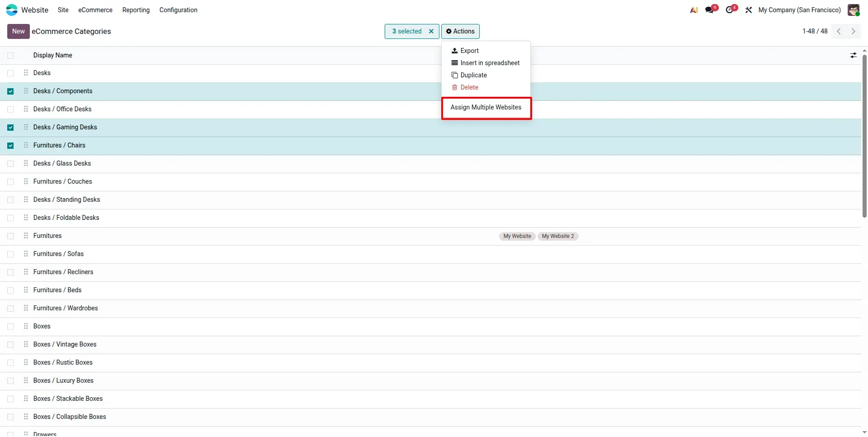Choose Assign Multiple Websites action
The image size is (868, 437).
pos(486,108)
